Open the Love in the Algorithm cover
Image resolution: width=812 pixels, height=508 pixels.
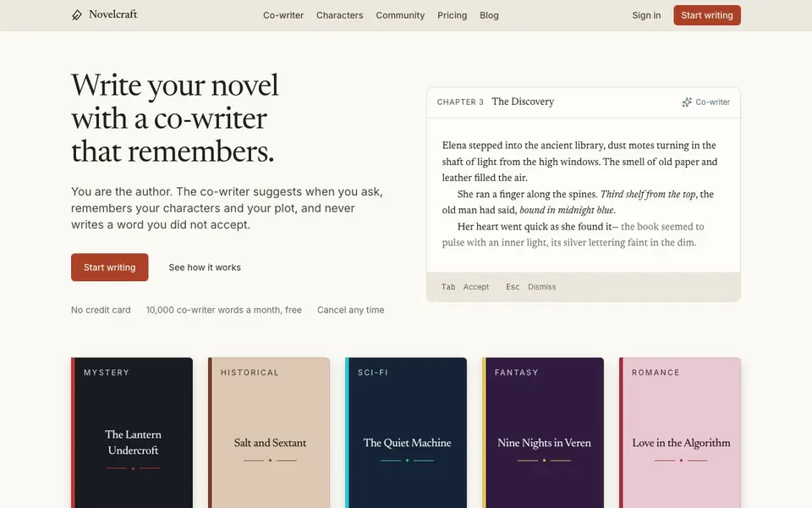tap(680, 433)
